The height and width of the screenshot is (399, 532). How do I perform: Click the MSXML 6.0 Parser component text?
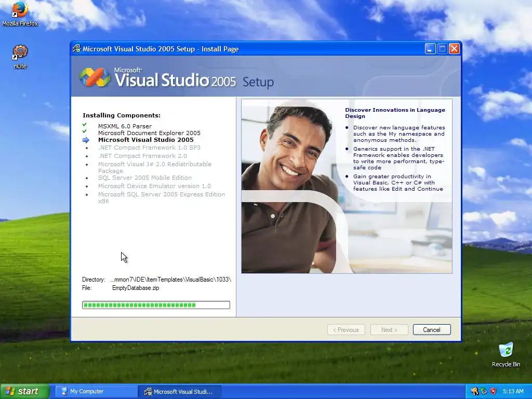tap(125, 126)
